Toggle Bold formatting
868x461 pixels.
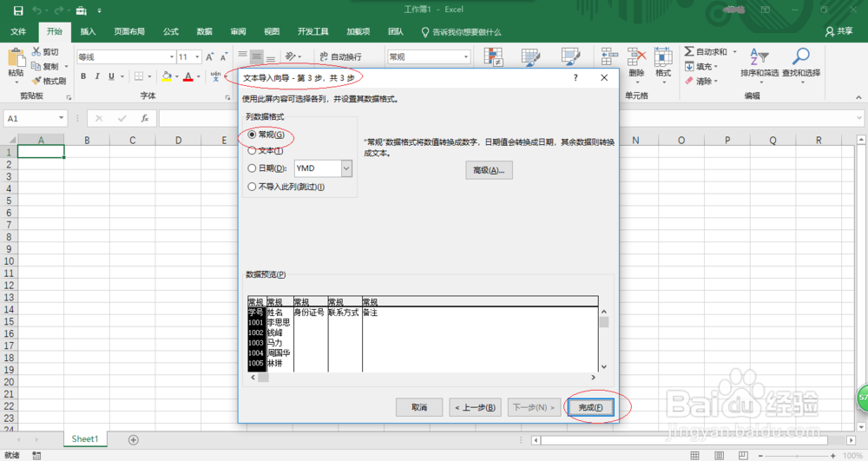pyautogui.click(x=83, y=76)
